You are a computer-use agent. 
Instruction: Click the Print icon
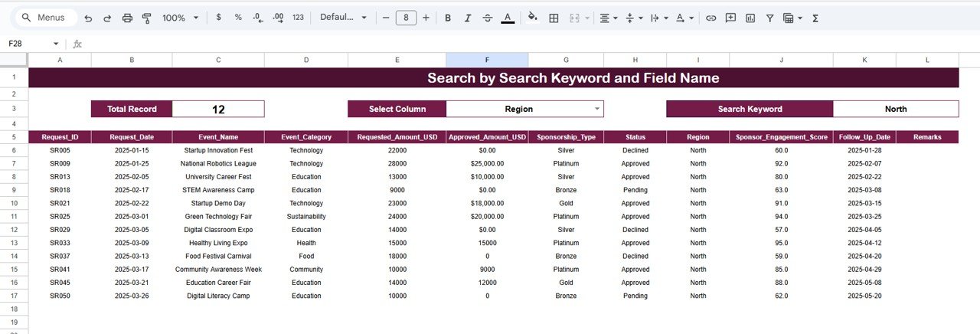coord(127,18)
